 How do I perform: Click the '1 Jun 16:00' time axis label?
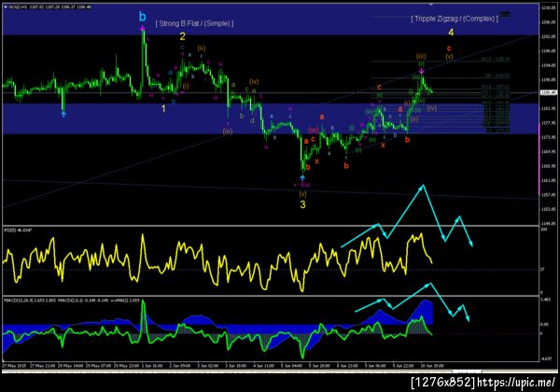click(152, 366)
